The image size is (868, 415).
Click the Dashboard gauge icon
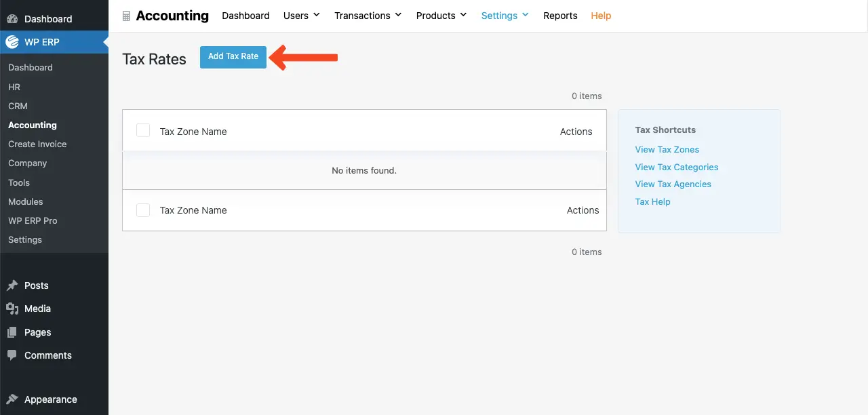[x=12, y=19]
